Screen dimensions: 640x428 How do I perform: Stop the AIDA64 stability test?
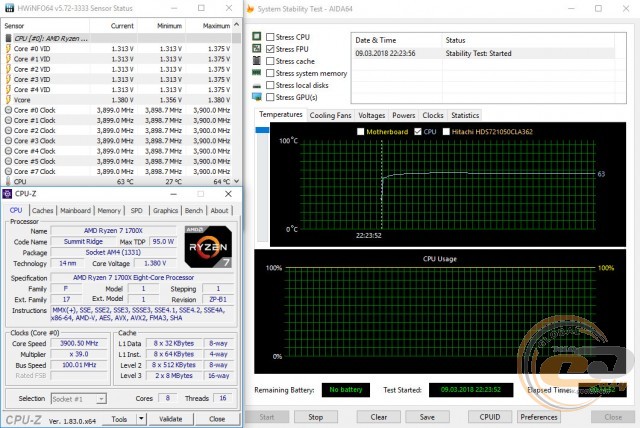click(x=316, y=417)
